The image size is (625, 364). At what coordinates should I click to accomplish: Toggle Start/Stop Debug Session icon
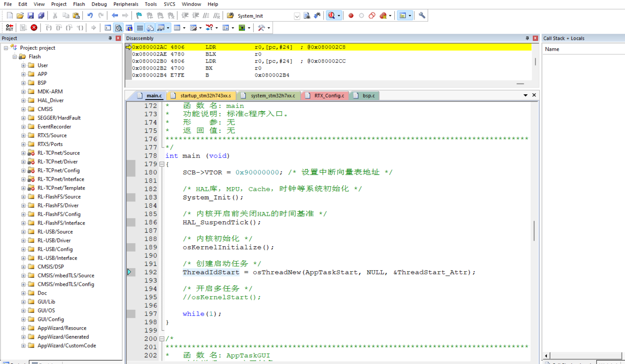click(331, 16)
